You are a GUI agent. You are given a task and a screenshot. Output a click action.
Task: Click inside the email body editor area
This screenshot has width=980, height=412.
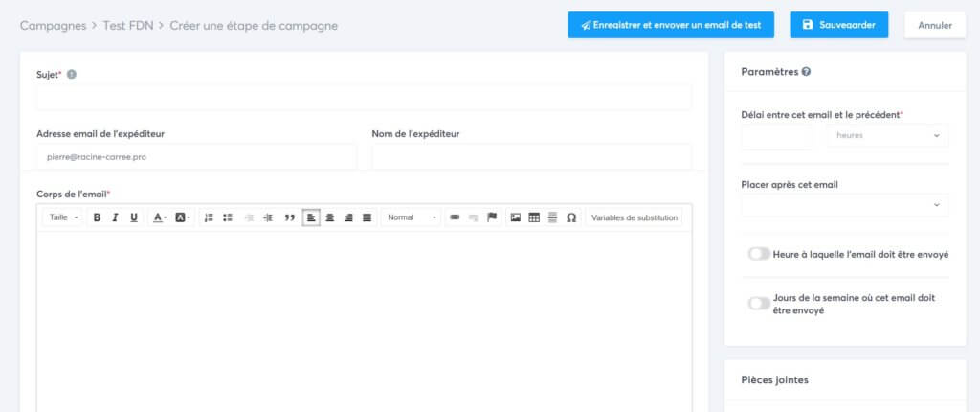click(365, 321)
